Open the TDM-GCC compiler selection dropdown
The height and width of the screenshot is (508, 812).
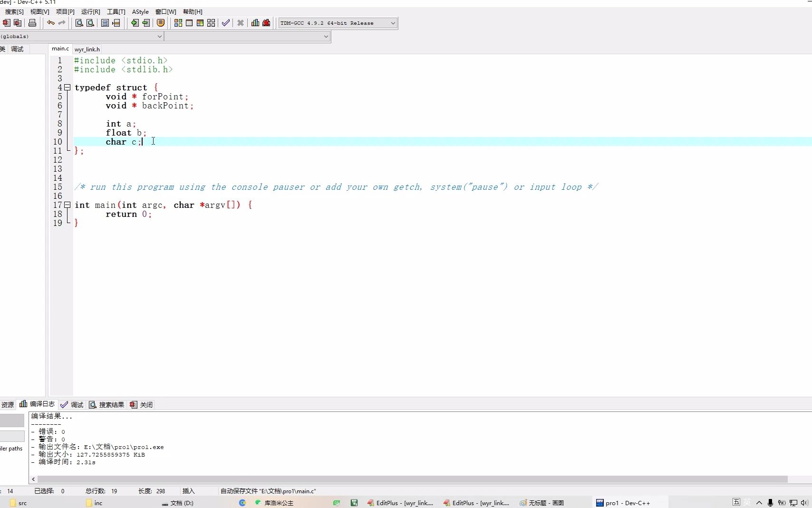338,23
